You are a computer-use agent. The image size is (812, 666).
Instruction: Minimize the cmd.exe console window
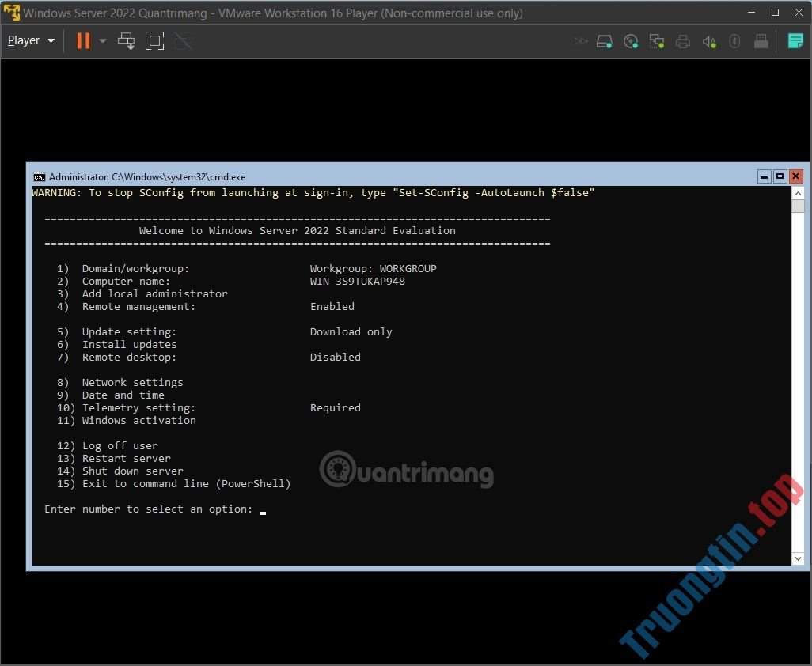point(764,176)
